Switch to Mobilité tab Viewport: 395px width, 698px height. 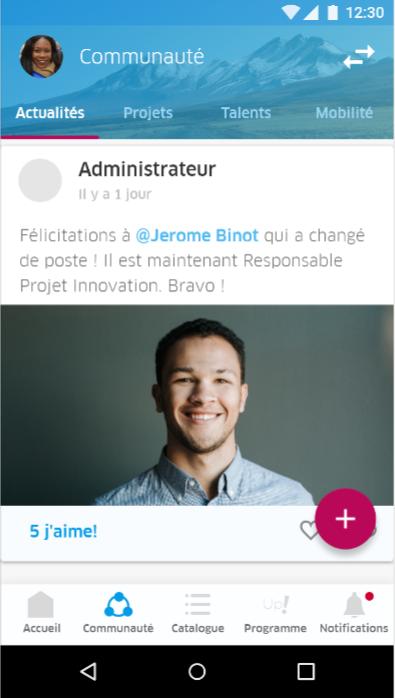click(344, 113)
